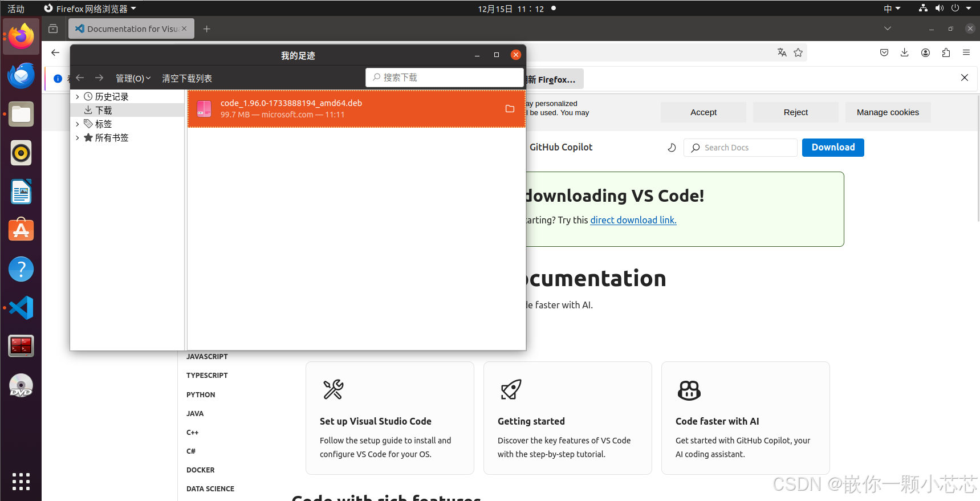
Task: Open the TYPESCRIPT docs sidebar link
Action: coord(207,375)
